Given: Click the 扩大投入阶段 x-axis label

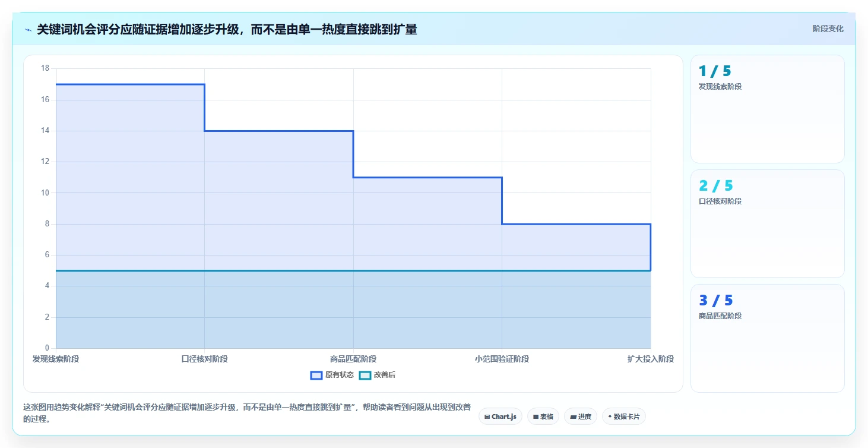Looking at the screenshot, I should pos(651,359).
